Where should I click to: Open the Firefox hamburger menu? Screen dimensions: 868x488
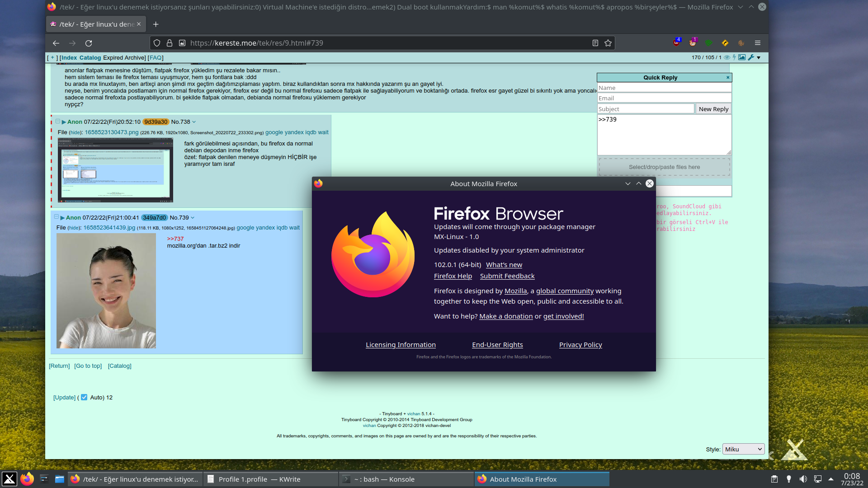click(x=758, y=43)
